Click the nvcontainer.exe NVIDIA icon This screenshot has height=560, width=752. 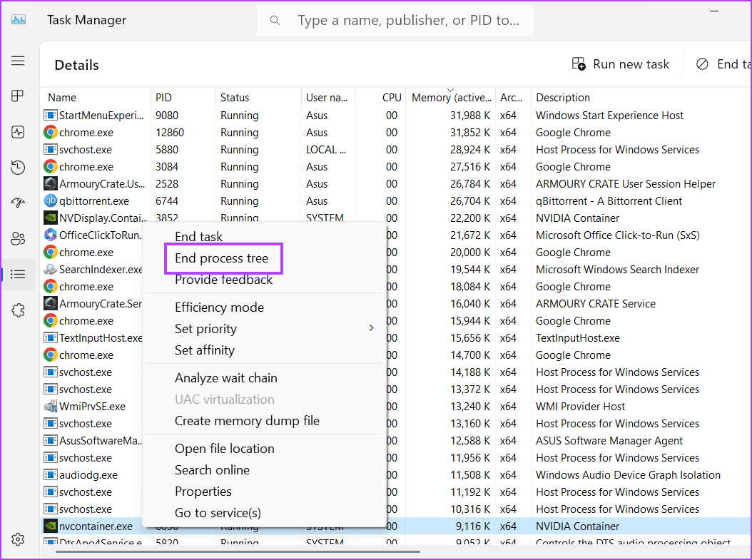coord(51,526)
